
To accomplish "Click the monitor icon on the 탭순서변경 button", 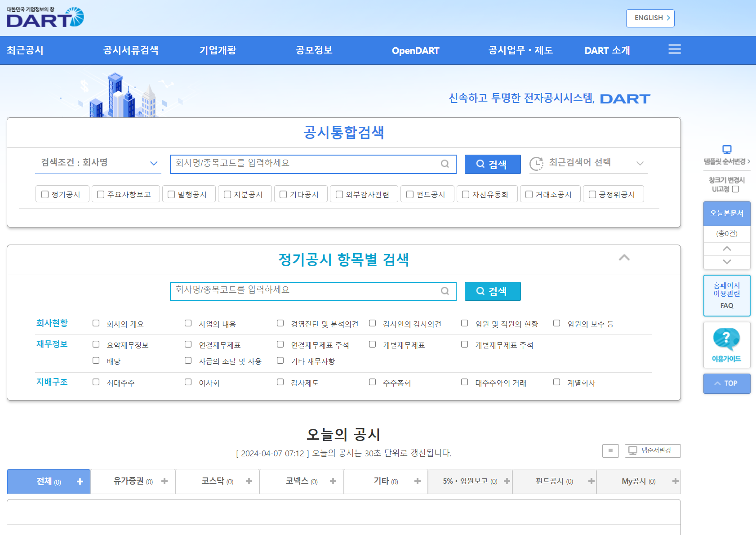I will coord(633,450).
